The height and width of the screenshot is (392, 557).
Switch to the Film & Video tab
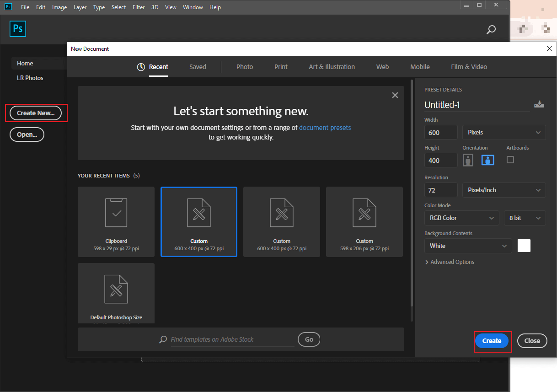(469, 66)
